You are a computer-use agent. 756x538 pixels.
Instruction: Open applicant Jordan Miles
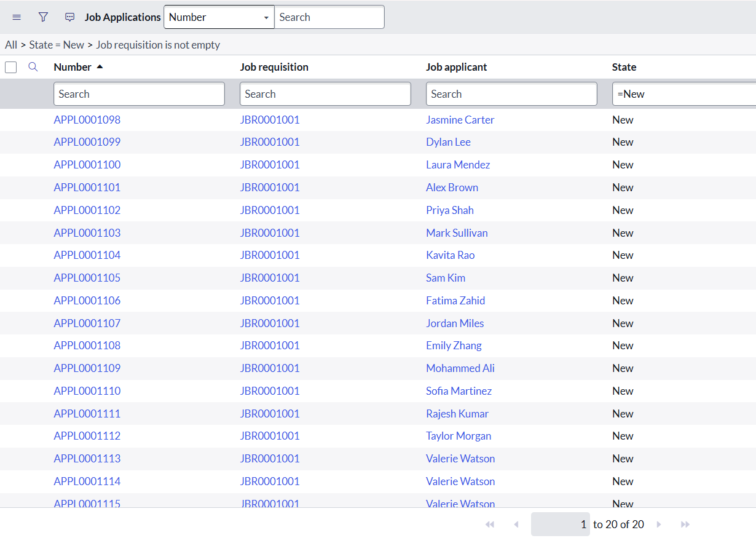(455, 323)
